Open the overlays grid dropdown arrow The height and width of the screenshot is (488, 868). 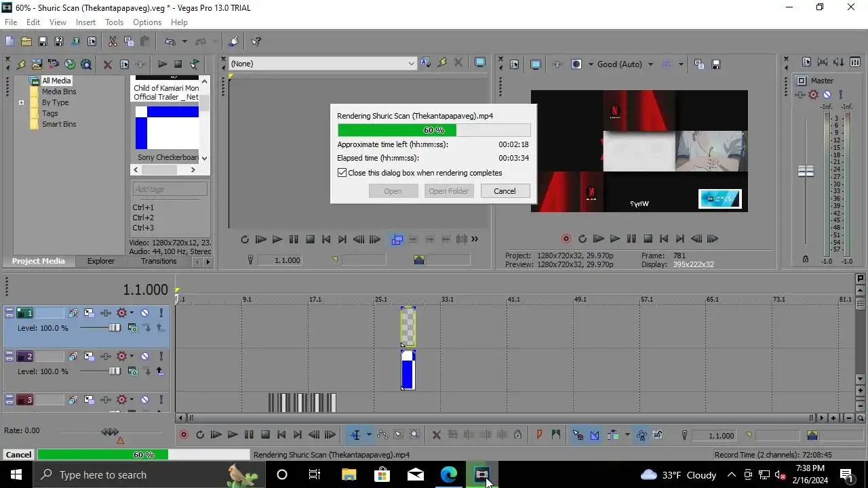pos(680,64)
